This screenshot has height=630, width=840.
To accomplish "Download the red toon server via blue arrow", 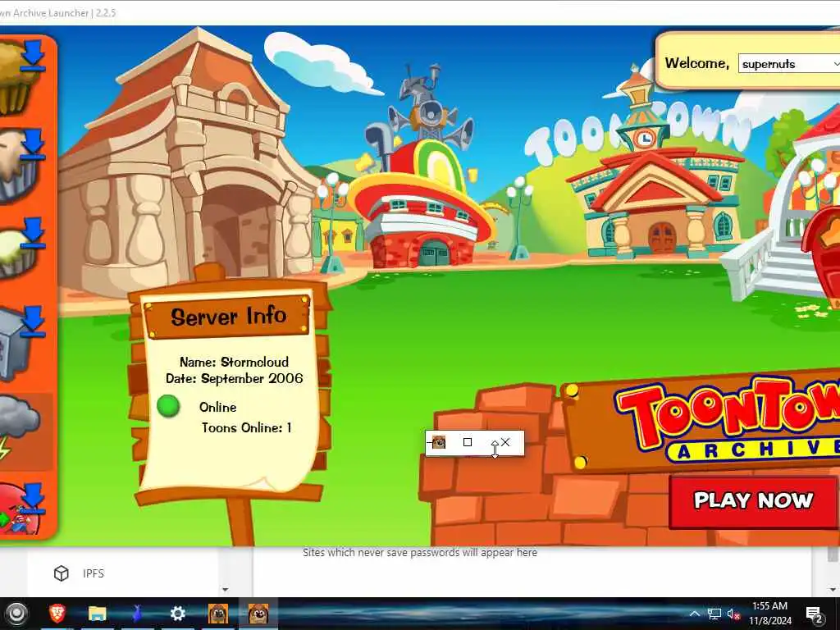I will coord(33,498).
